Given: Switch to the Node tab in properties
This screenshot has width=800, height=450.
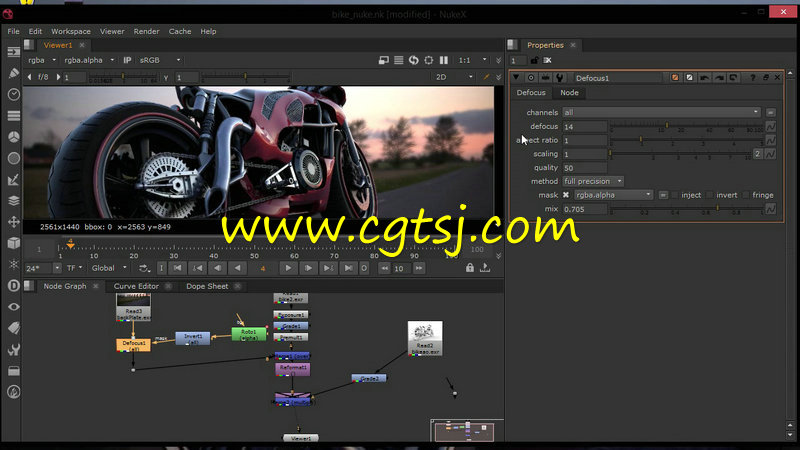Looking at the screenshot, I should (x=569, y=92).
